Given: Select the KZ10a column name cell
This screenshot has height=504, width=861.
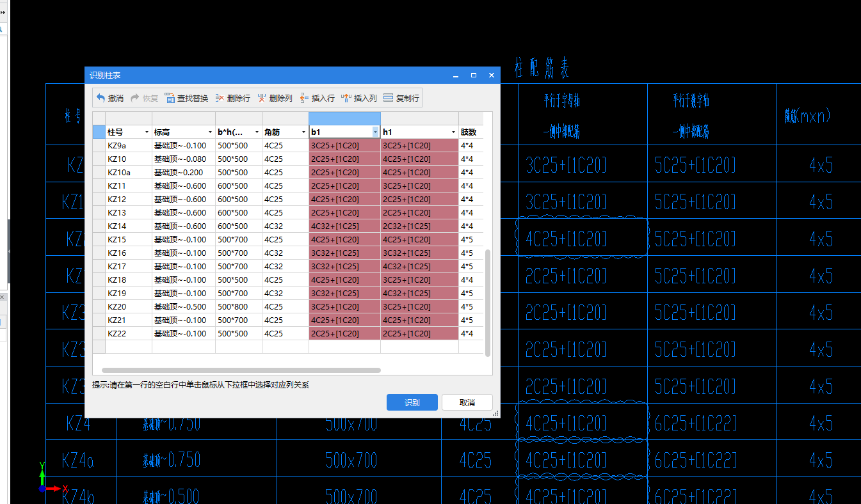Looking at the screenshot, I should 129,172.
